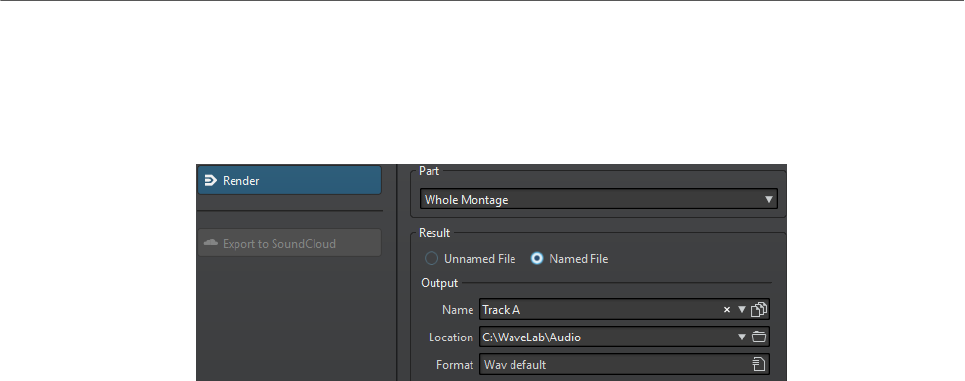Screen dimensions: 965x381
Task: Select the Unnamed File radio button
Action: [432, 259]
